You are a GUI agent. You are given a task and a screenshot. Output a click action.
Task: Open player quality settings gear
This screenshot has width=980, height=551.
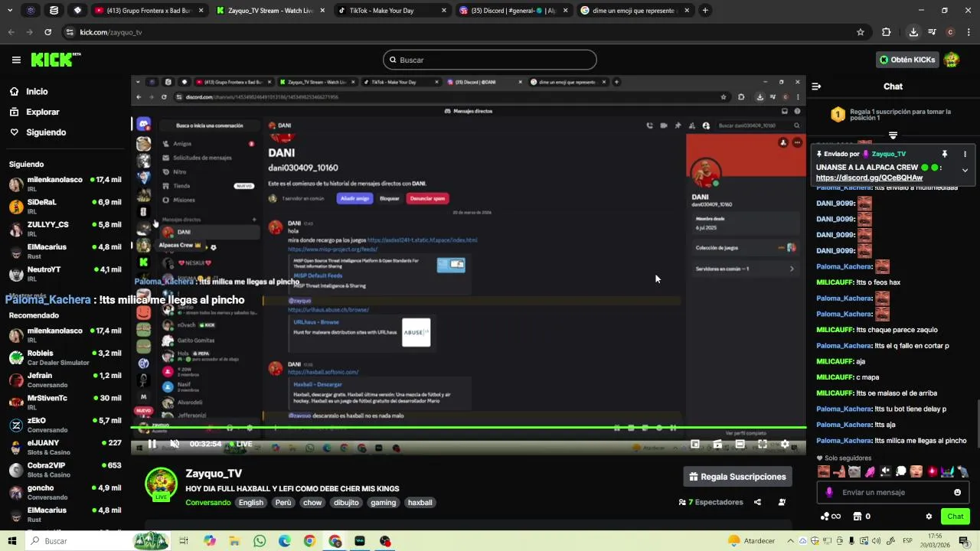pos(785,444)
